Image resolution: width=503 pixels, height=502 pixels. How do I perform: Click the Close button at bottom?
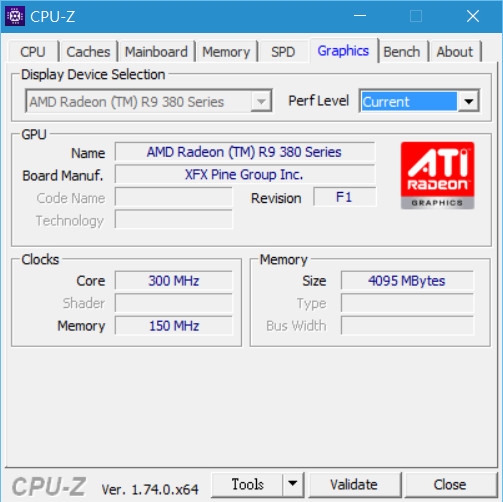click(x=450, y=484)
